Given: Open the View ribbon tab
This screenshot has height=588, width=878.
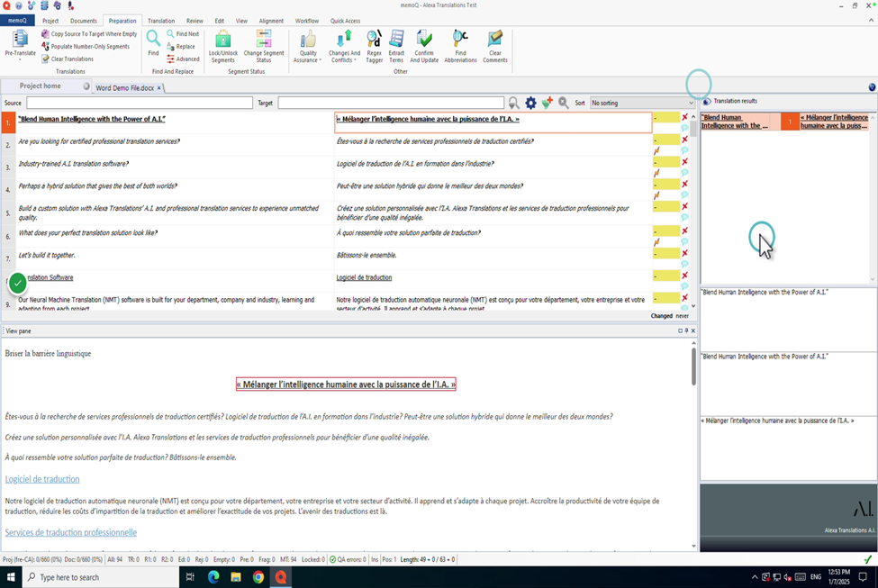Looking at the screenshot, I should click(241, 21).
